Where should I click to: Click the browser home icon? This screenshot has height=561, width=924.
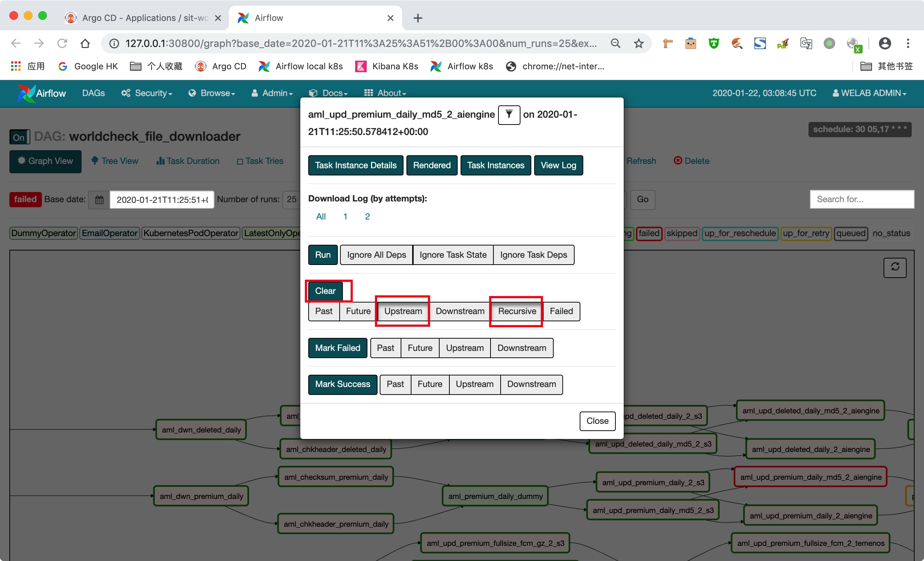[85, 43]
